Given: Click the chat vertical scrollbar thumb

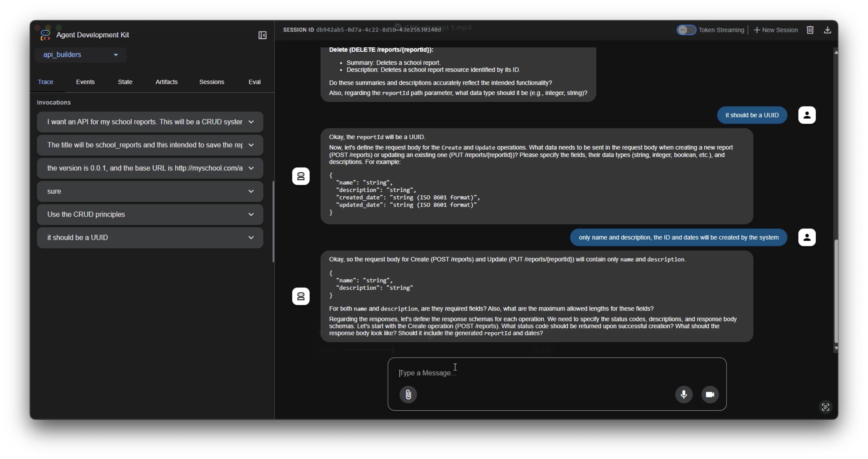Looking at the screenshot, I should pos(836,291).
